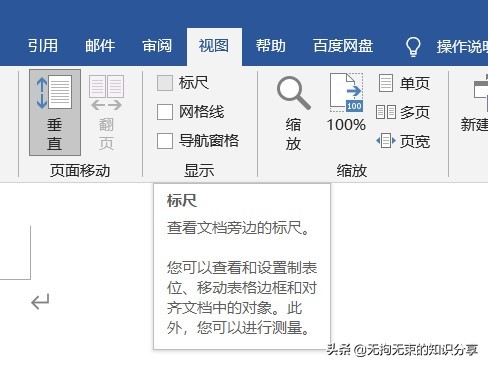The height and width of the screenshot is (366, 488).
Task: Click the 操作说明 search box
Action: [463, 47]
